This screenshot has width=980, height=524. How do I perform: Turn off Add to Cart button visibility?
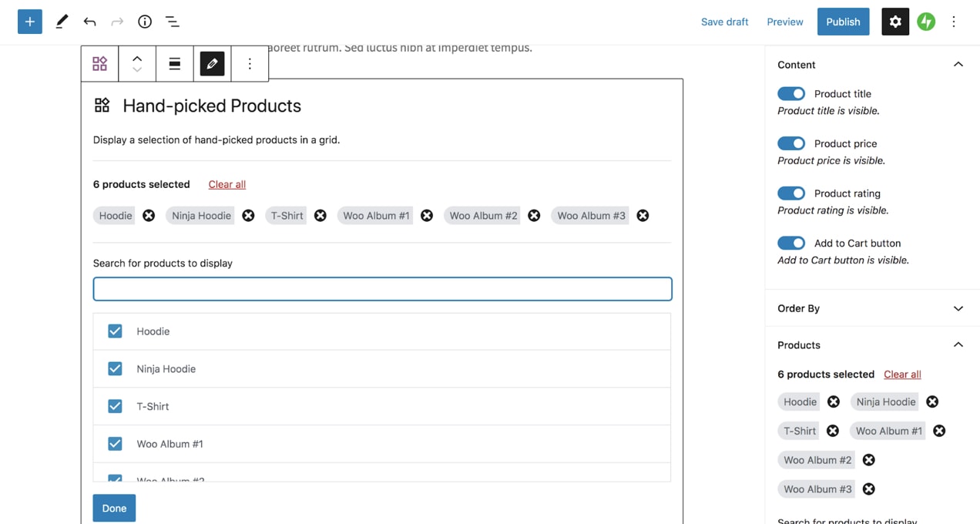pos(791,243)
